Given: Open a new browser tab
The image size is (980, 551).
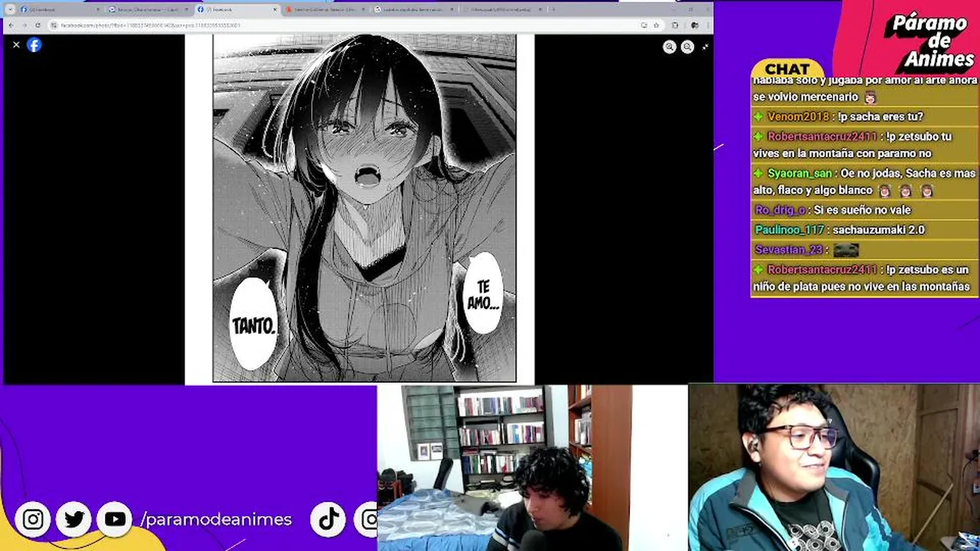Looking at the screenshot, I should click(x=553, y=9).
